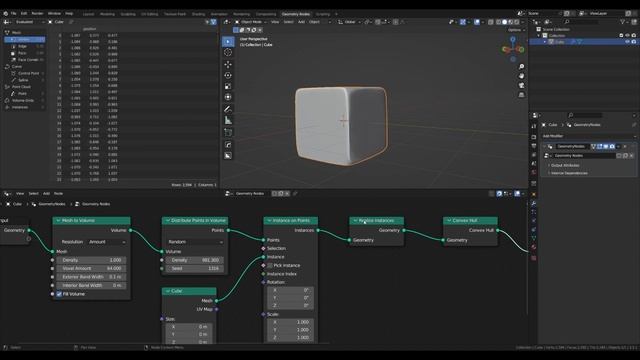Select the Rotate tool in viewport toolbar
The image size is (640, 360).
click(x=228, y=76)
